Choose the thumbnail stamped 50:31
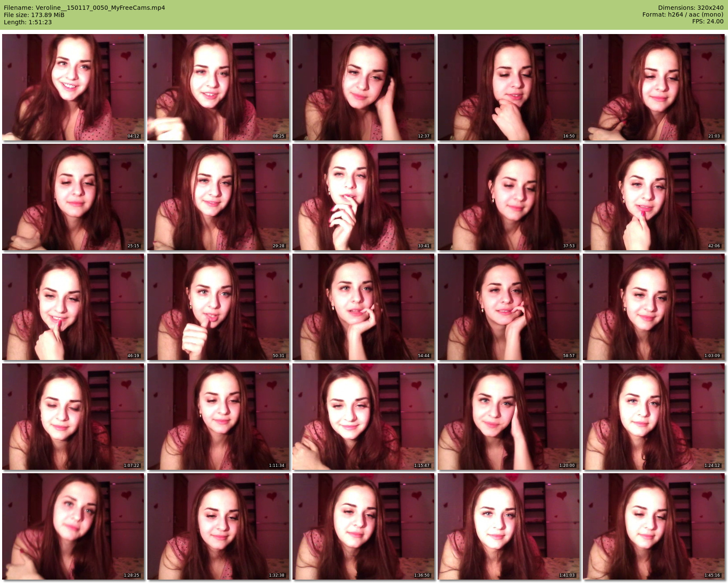This screenshot has height=583, width=728. tap(218, 307)
